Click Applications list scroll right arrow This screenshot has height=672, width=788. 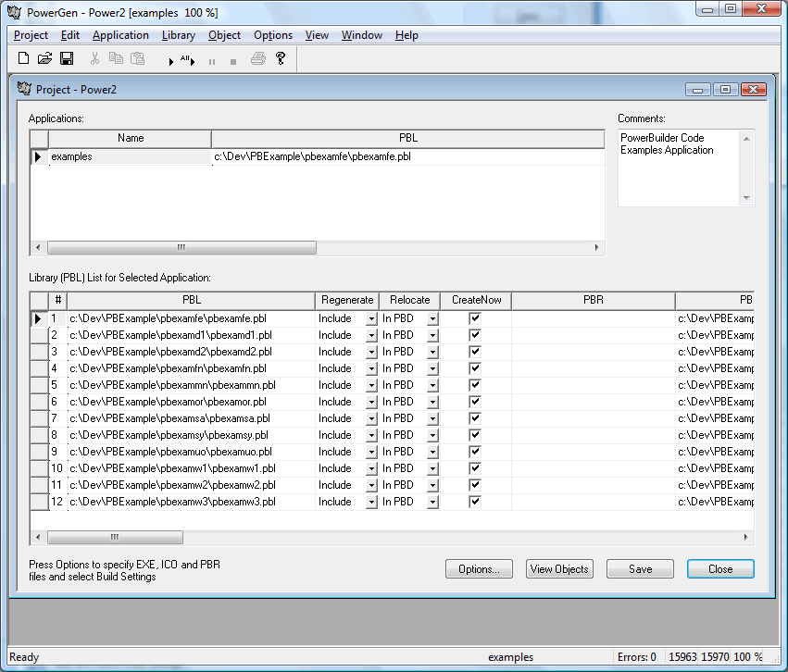point(596,248)
